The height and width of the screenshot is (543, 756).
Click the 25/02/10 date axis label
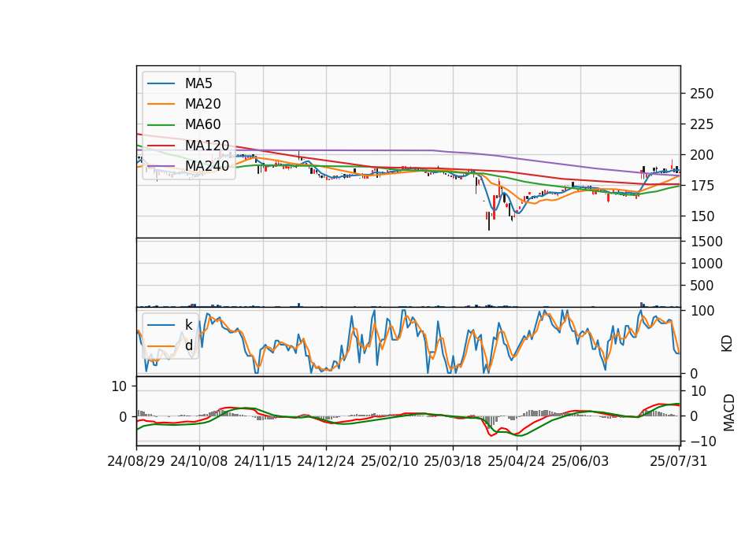coord(390,461)
